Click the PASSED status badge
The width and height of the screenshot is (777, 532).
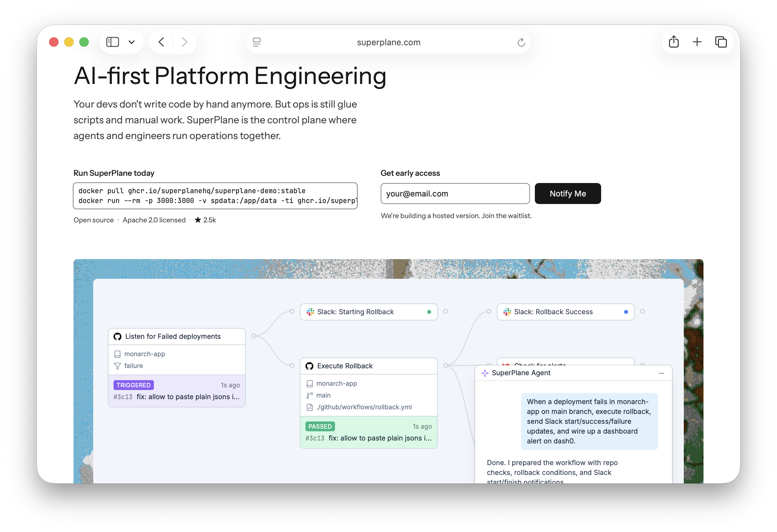tap(320, 427)
